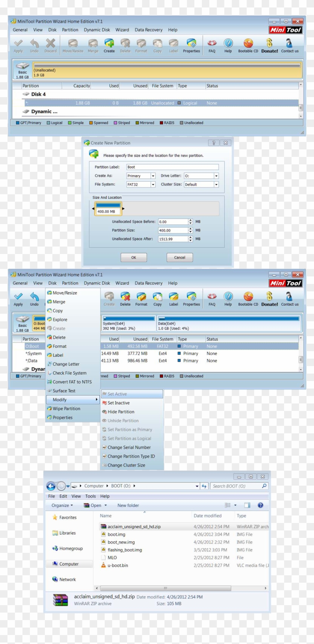Image resolution: width=314 pixels, height=644 pixels.
Task: Select the file u-boot.bin
Action: click(x=118, y=565)
